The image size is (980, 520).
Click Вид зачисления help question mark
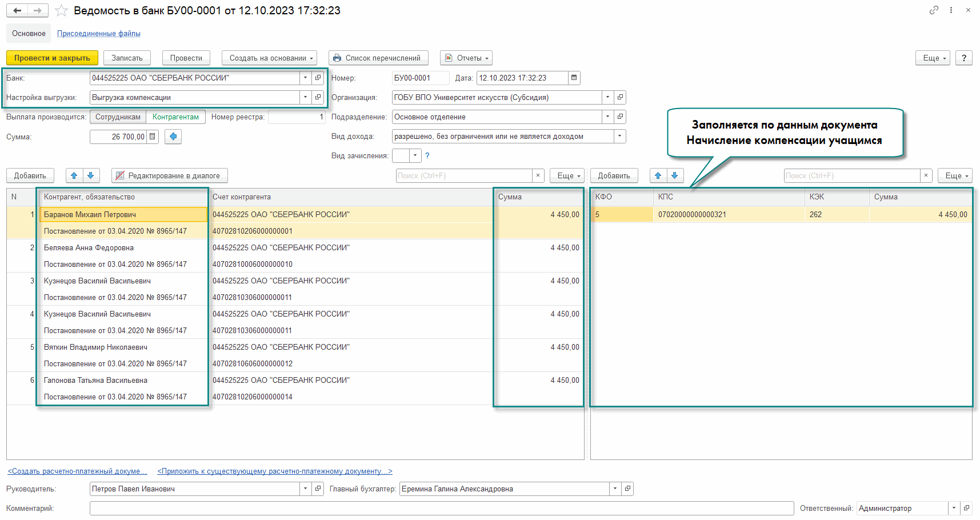click(427, 155)
